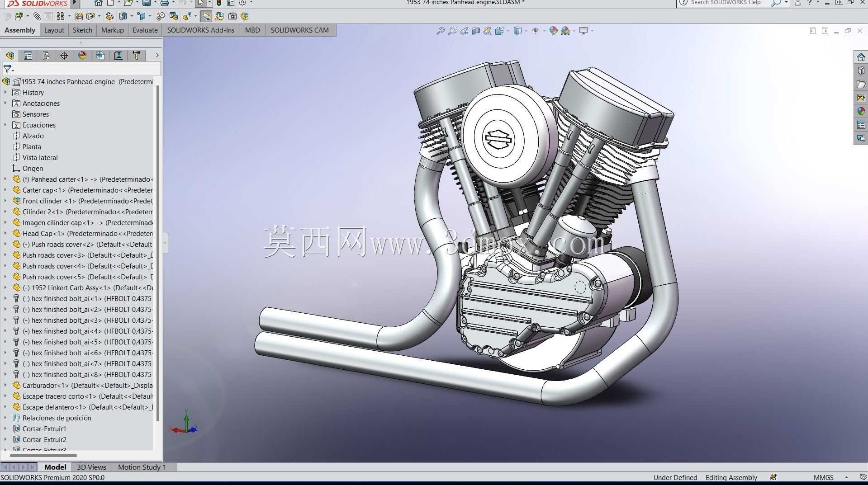Open the MMGS unit system button
The width and height of the screenshot is (868, 485).
pos(823,477)
